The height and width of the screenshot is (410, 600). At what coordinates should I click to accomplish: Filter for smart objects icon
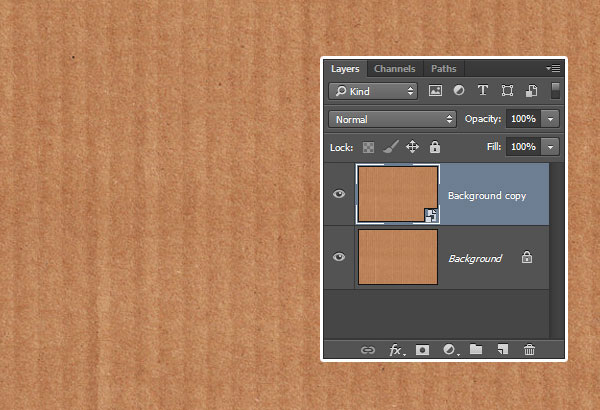pos(532,91)
